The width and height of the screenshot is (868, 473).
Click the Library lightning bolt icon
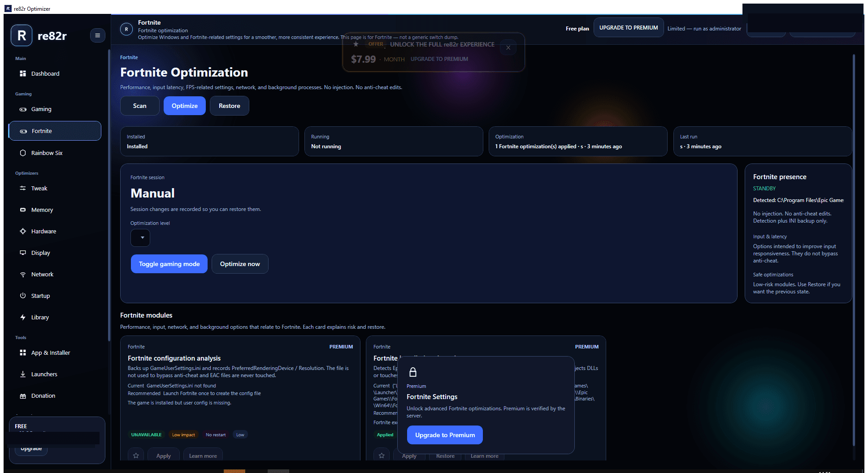point(23,317)
